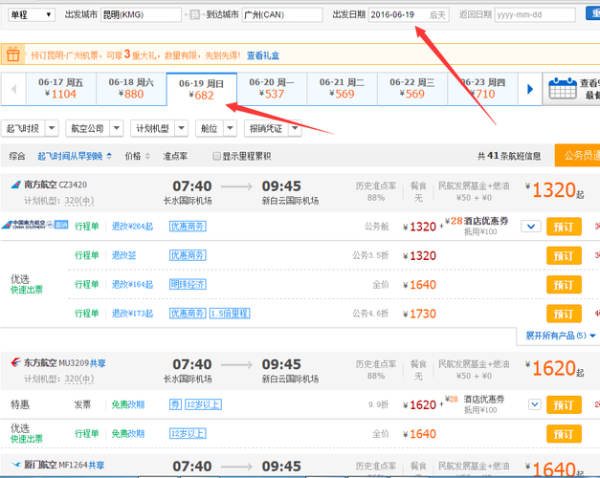Image resolution: width=600 pixels, height=478 pixels.
Task: Open 退改¥173起 refund rules link
Action: [132, 313]
